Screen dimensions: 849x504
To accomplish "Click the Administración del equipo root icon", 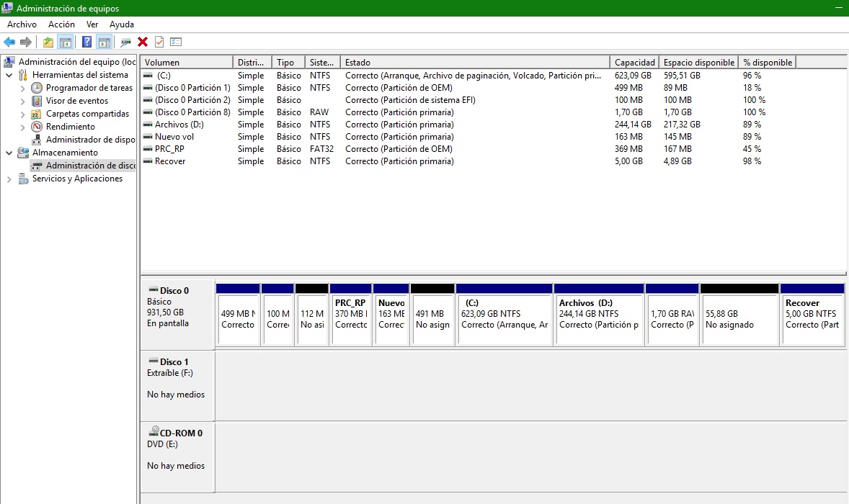I will (x=9, y=62).
